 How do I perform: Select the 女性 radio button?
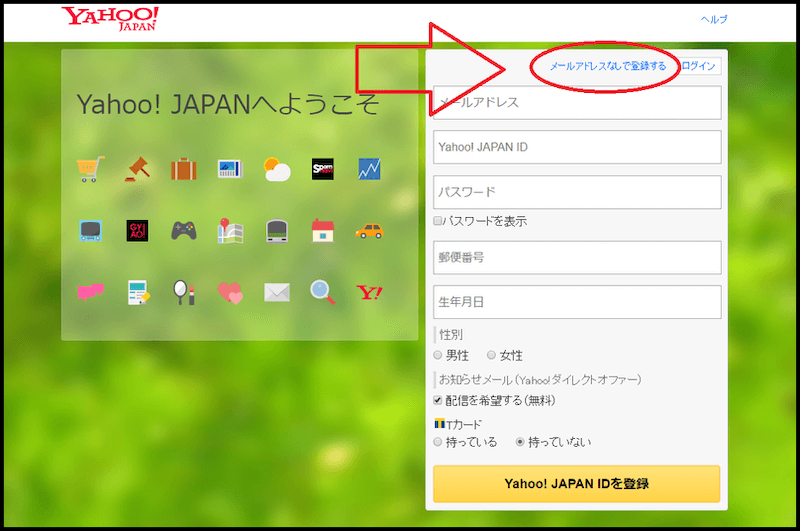(x=491, y=355)
